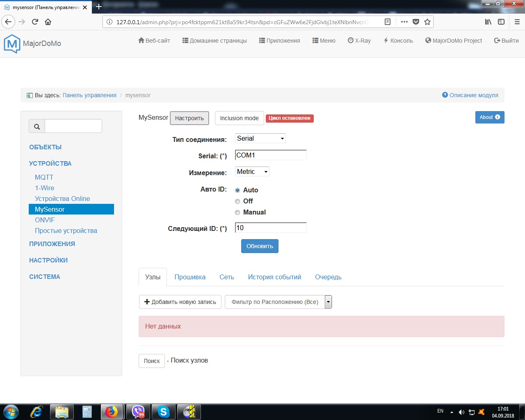Launch Internet Explorer from taskbar
The height and width of the screenshot is (420, 525).
37,411
